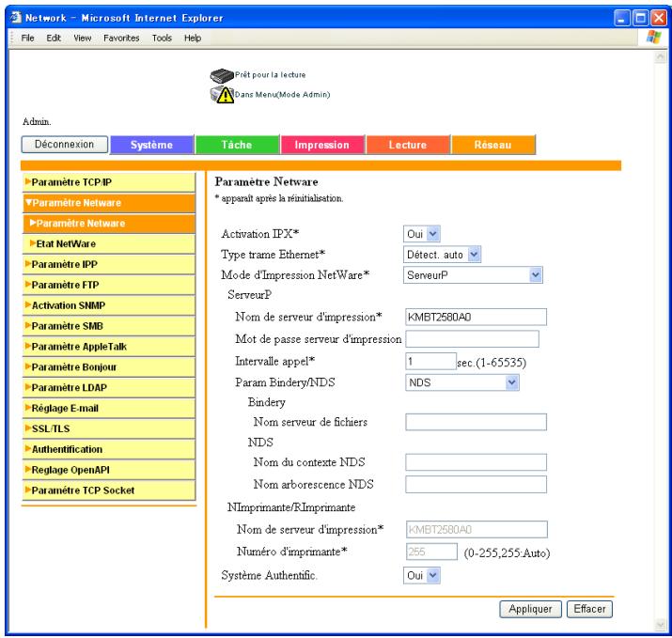Open the Favorites menu
This screenshot has width=672, height=638.
tap(121, 38)
